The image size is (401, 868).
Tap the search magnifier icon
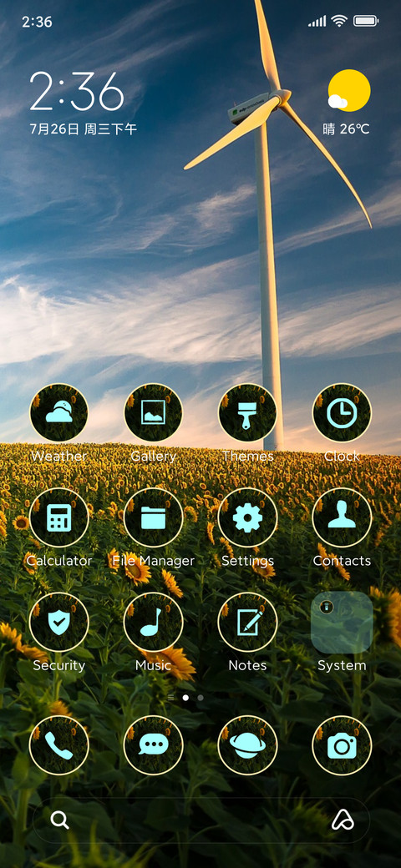click(x=60, y=820)
